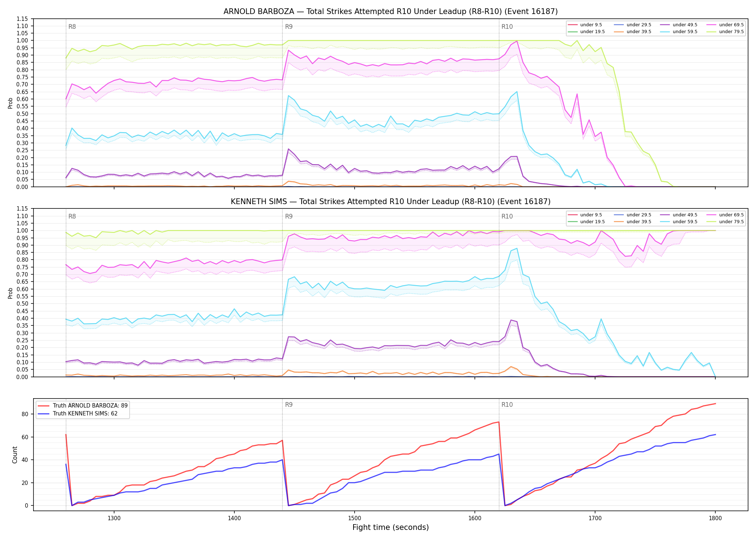
Task: Pick 'under 69.5' legend entry in Sims chart
Action: 725,215
